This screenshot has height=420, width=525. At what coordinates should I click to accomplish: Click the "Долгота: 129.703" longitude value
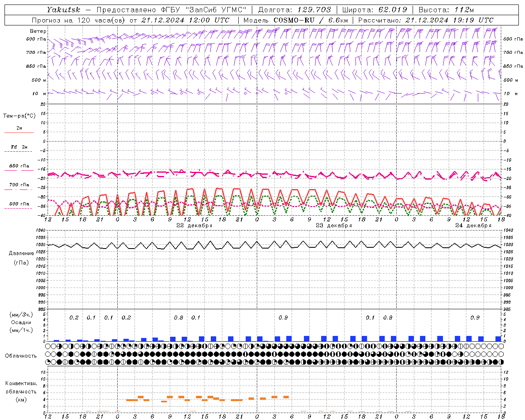tap(294, 10)
